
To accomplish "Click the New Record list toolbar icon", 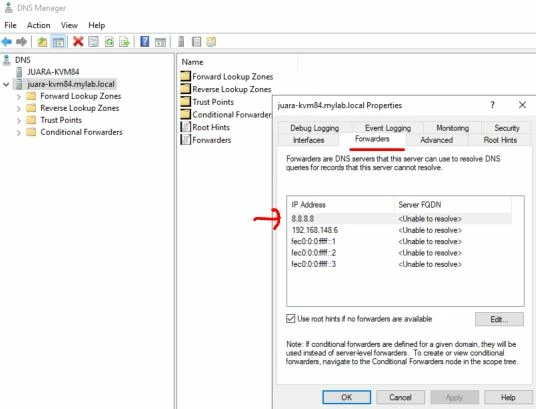I will point(196,42).
